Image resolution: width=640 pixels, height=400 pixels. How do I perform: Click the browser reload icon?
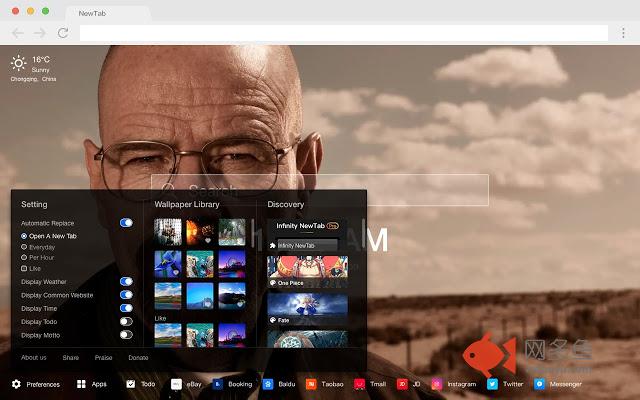pos(63,33)
